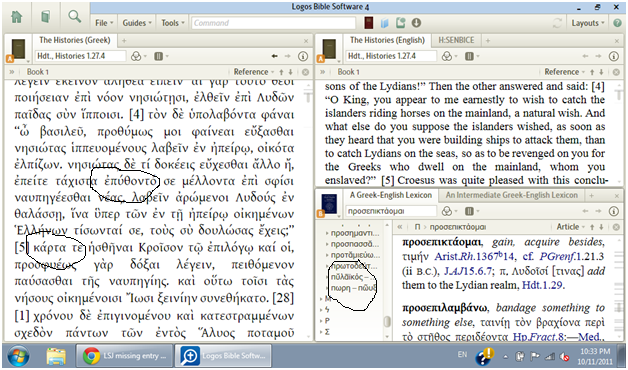Switch to An Intermediate Greek-English Lexicon tab
The width and height of the screenshot is (628, 370).
pos(511,195)
